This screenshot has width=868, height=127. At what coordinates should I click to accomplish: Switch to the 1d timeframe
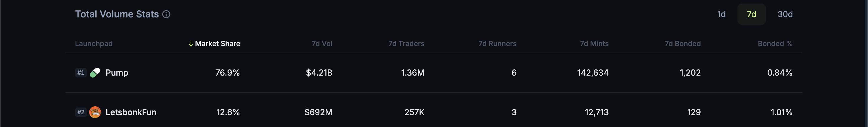(721, 14)
